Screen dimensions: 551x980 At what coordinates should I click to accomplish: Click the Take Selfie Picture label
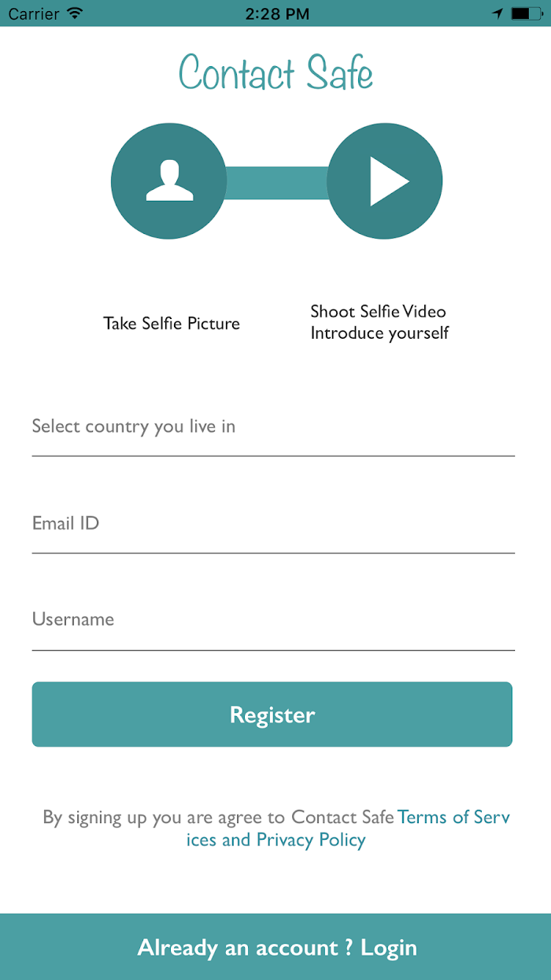[x=172, y=324]
